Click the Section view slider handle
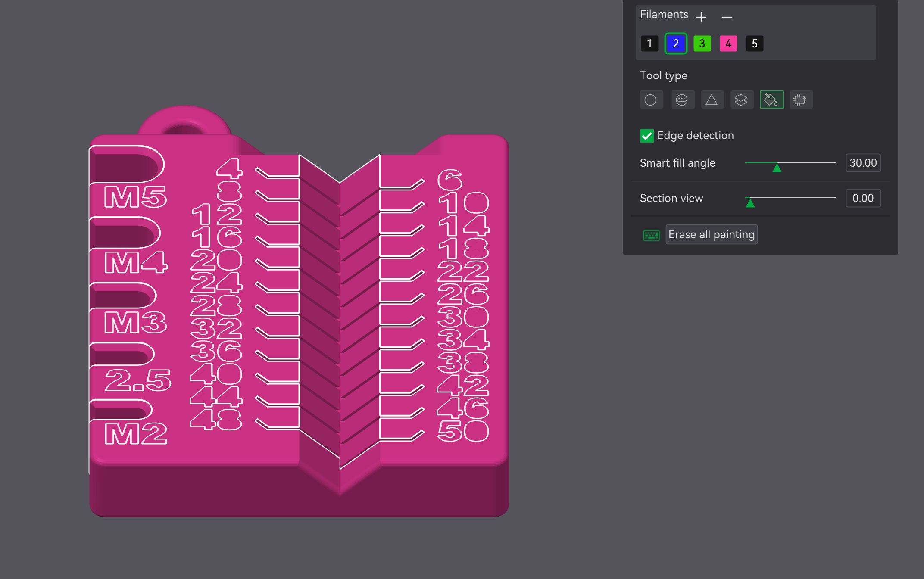Image resolution: width=924 pixels, height=579 pixels. pos(750,202)
